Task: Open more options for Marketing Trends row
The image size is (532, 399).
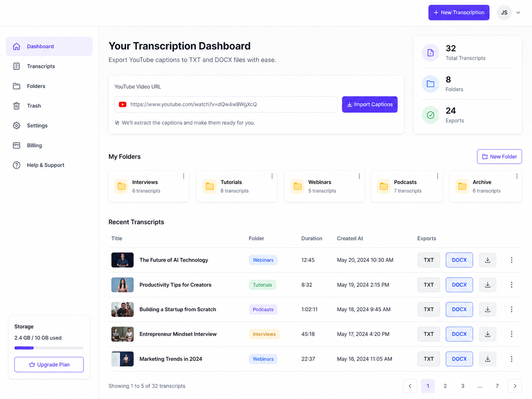Action: (511, 359)
